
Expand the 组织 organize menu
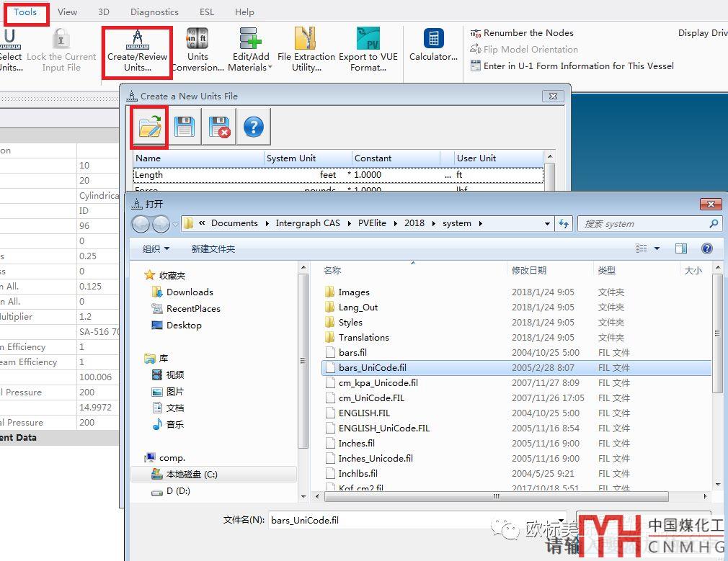156,248
